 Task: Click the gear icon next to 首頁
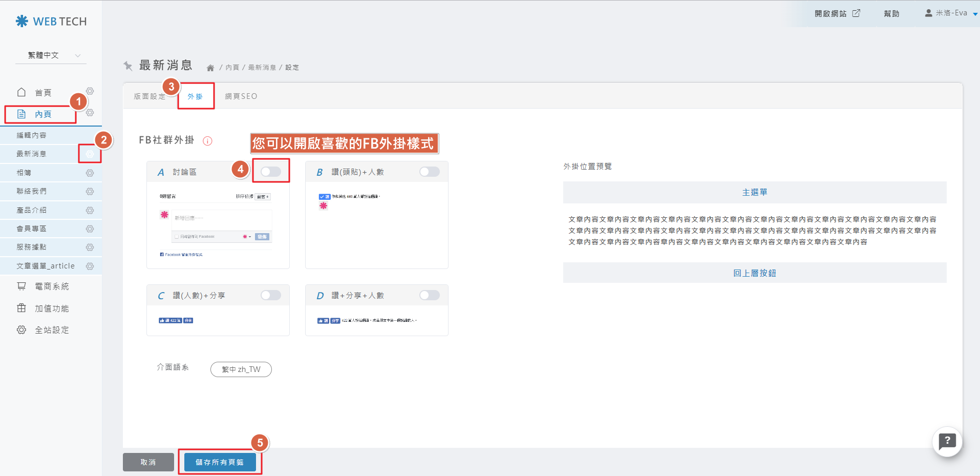pyautogui.click(x=90, y=91)
